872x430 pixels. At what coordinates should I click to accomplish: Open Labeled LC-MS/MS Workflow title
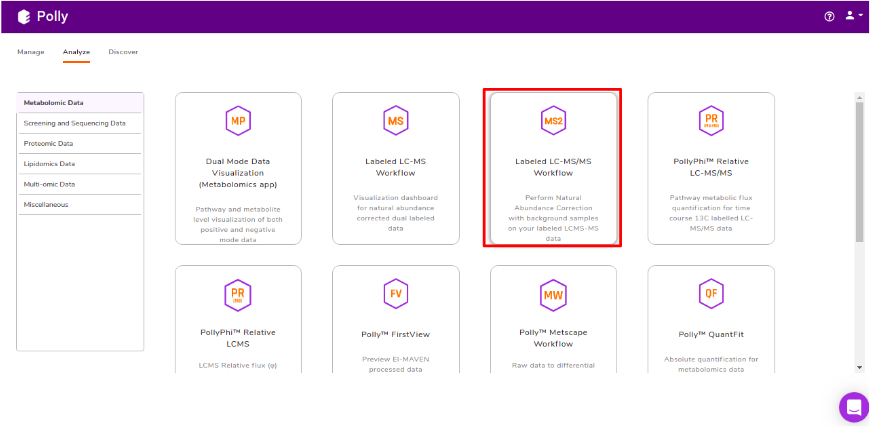[553, 167]
